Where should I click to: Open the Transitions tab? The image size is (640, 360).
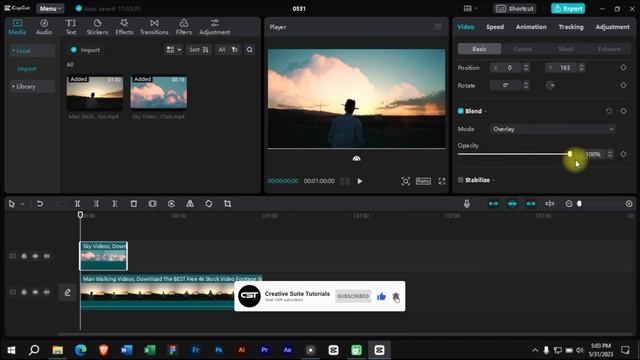154,27
